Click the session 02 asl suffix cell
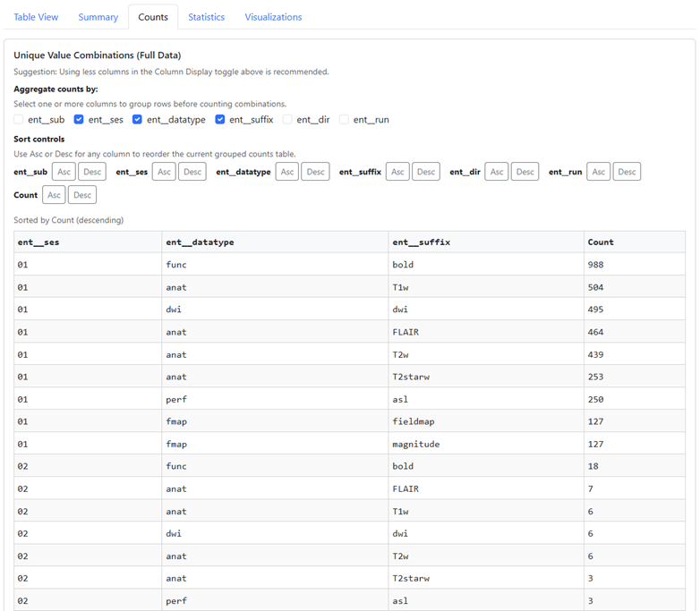This screenshot has width=700, height=611. tap(486, 601)
